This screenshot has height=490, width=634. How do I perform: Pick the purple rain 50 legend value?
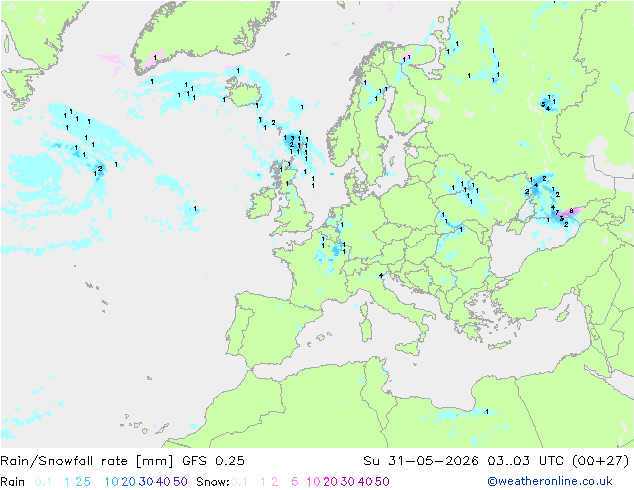pyautogui.click(x=180, y=482)
